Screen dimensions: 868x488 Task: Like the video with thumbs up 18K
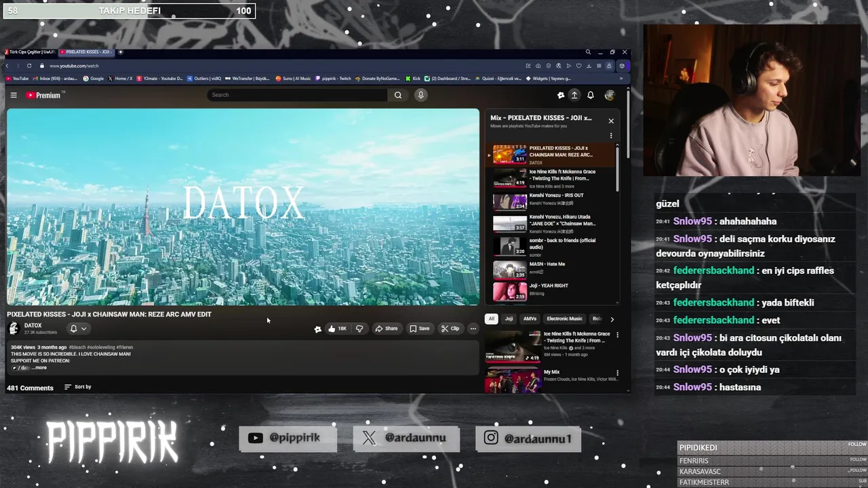pos(337,328)
